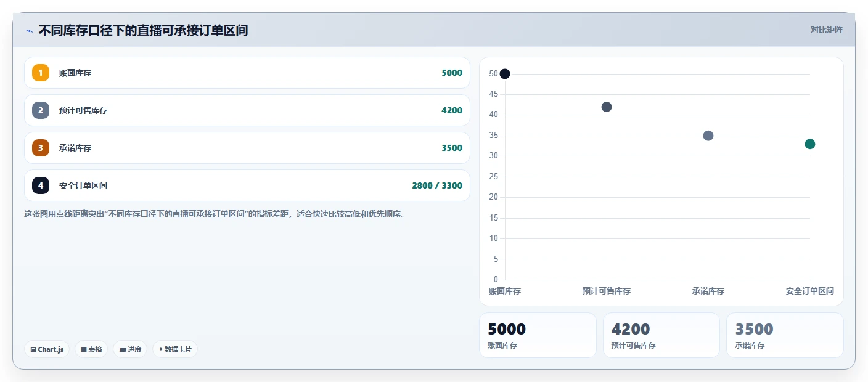
Task: Click the 4200 预计可售库存 summary card
Action: pyautogui.click(x=661, y=335)
